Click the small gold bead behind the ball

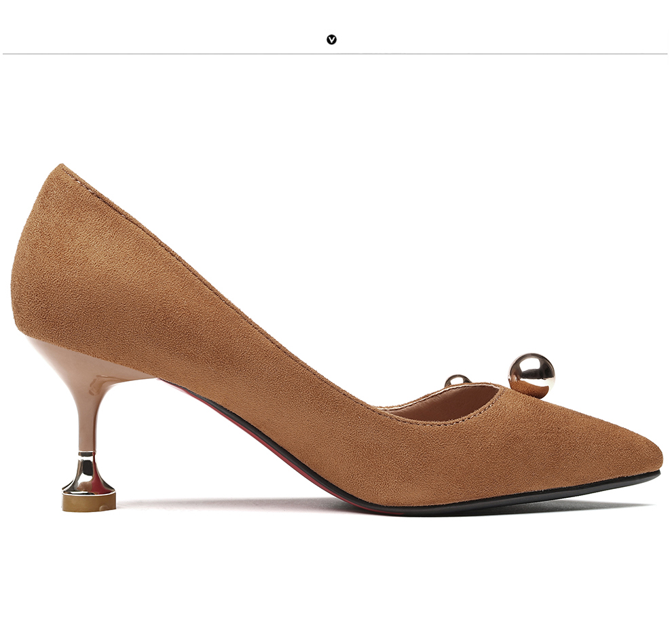pyautogui.click(x=457, y=380)
